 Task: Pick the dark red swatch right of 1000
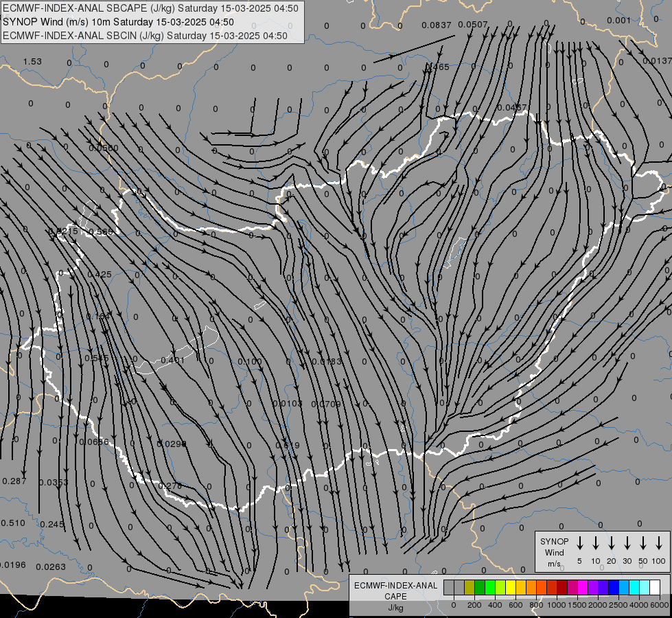pyautogui.click(x=562, y=588)
